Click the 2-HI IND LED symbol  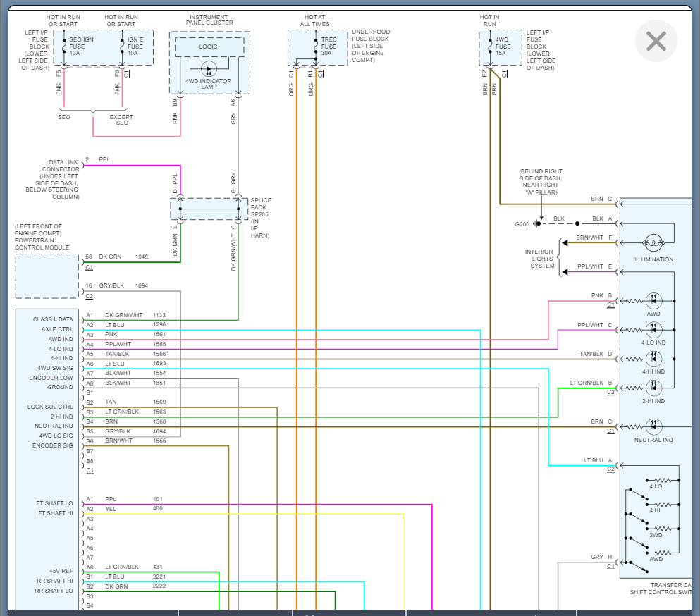pyautogui.click(x=653, y=387)
